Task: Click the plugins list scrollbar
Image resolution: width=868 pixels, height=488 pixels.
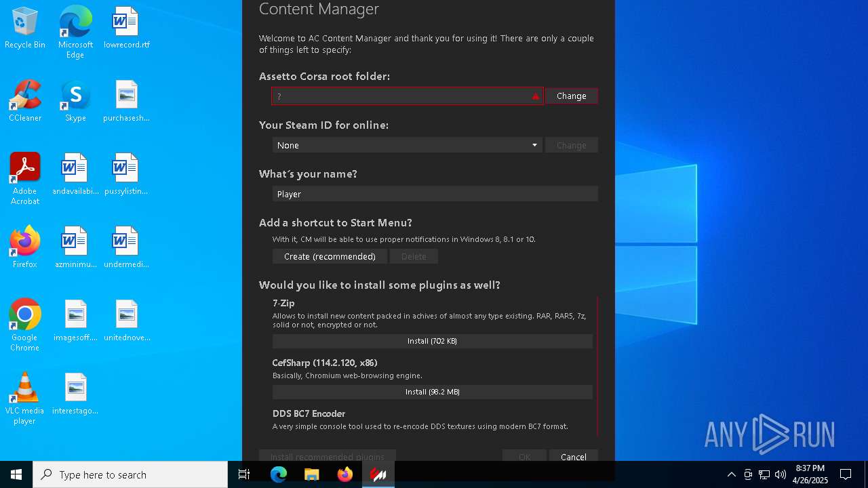Action: (x=597, y=366)
